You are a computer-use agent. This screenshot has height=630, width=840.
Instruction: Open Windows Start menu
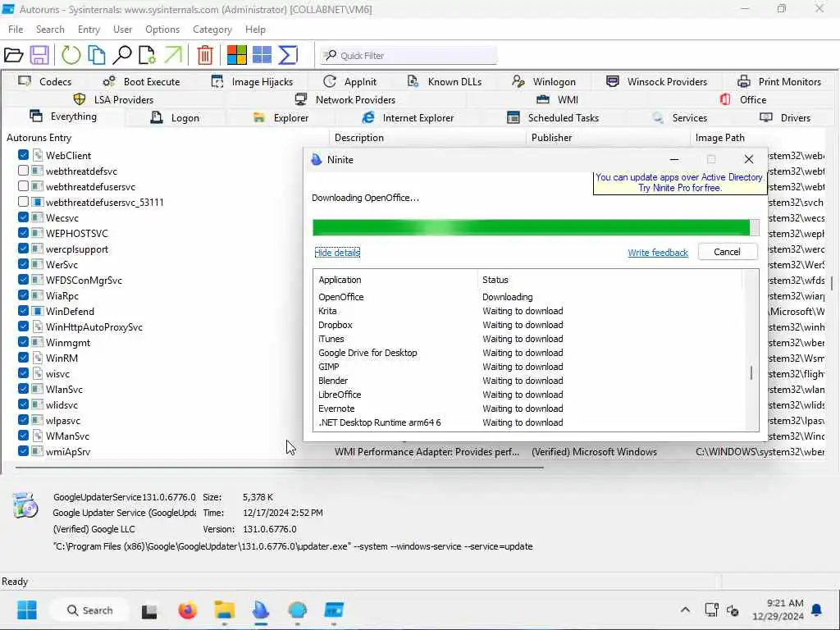(27, 610)
